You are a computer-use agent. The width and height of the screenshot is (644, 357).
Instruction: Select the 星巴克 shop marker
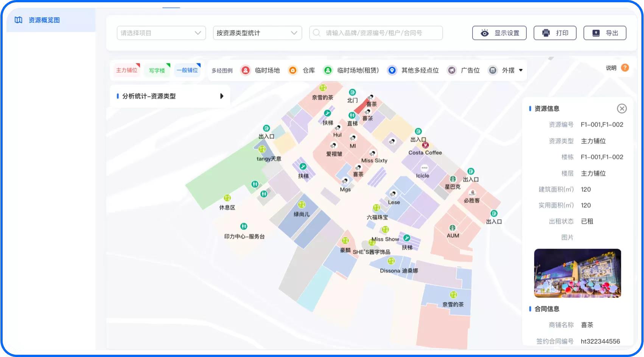pyautogui.click(x=453, y=179)
